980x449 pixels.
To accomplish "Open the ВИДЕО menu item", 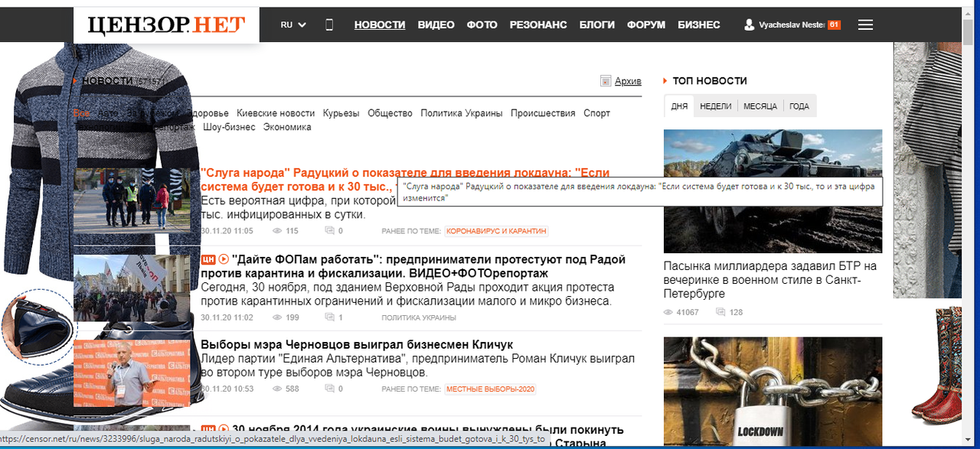I will pyautogui.click(x=436, y=24).
